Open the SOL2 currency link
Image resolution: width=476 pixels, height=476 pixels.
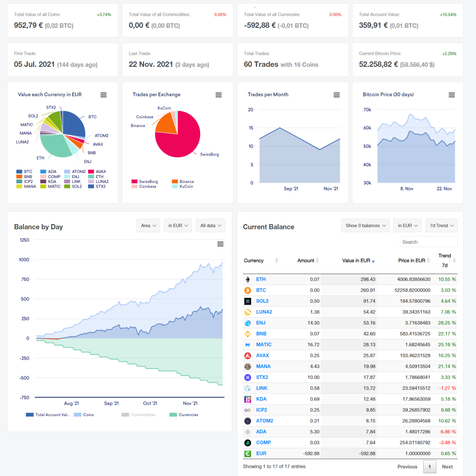point(262,301)
